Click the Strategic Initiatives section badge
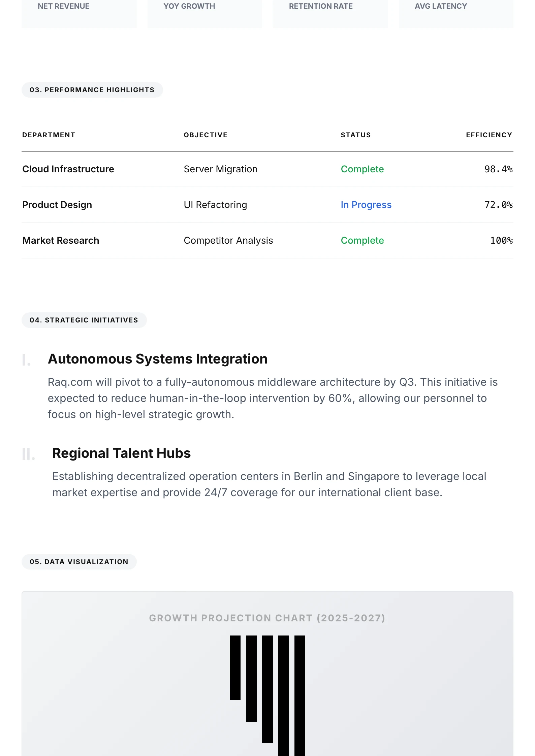The image size is (535, 756). click(x=84, y=320)
